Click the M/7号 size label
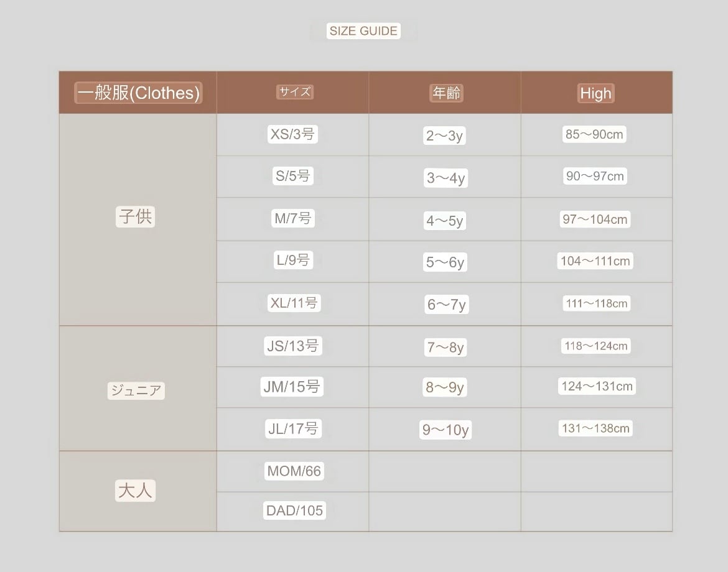 tap(292, 218)
